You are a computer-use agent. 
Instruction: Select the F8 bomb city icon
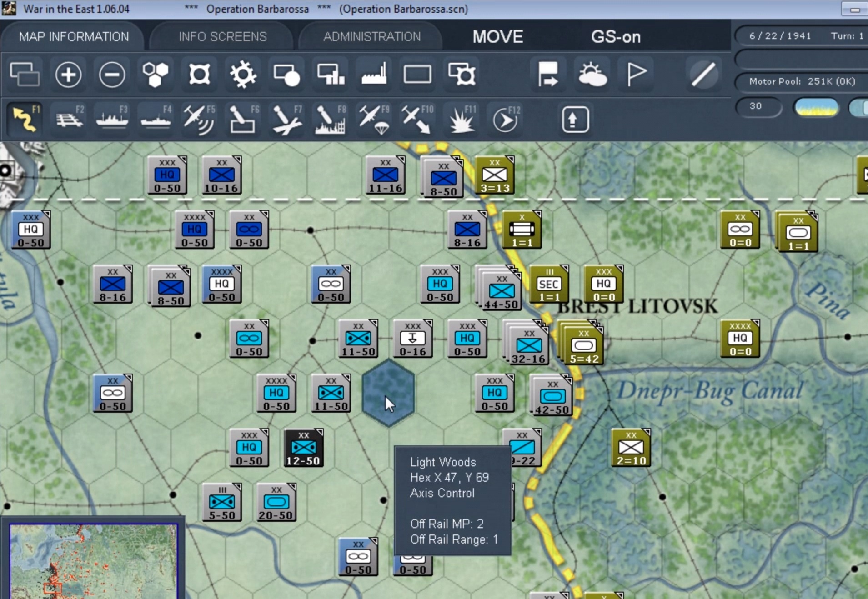tap(331, 120)
